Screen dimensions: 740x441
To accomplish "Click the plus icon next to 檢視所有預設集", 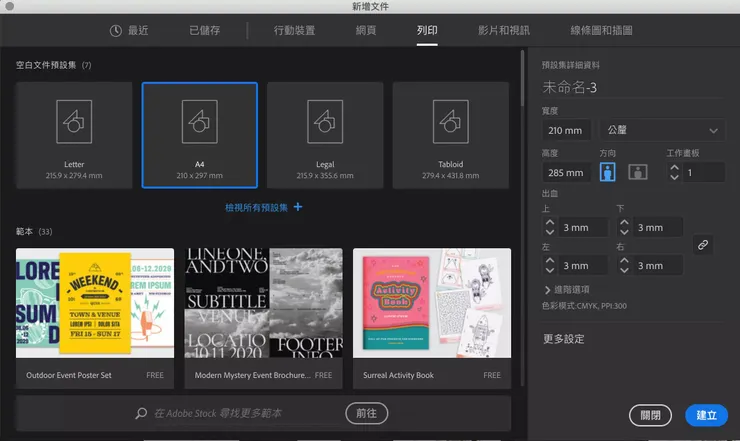I will point(298,207).
